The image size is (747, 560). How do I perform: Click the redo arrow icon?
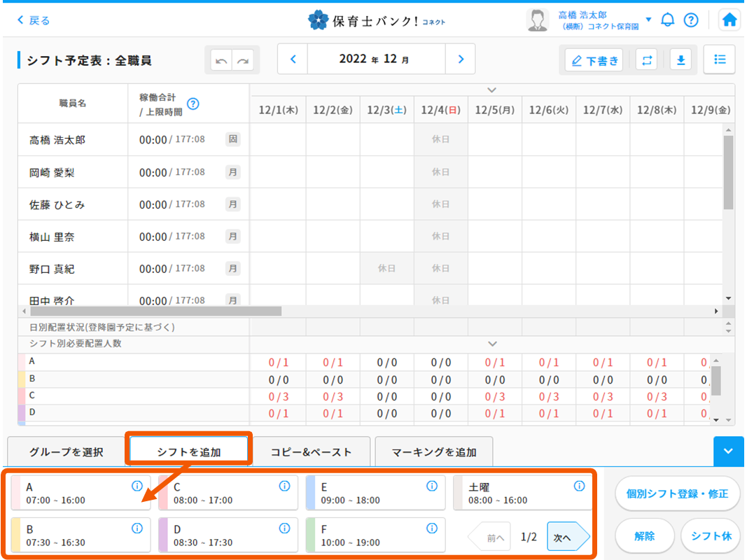[x=243, y=61]
